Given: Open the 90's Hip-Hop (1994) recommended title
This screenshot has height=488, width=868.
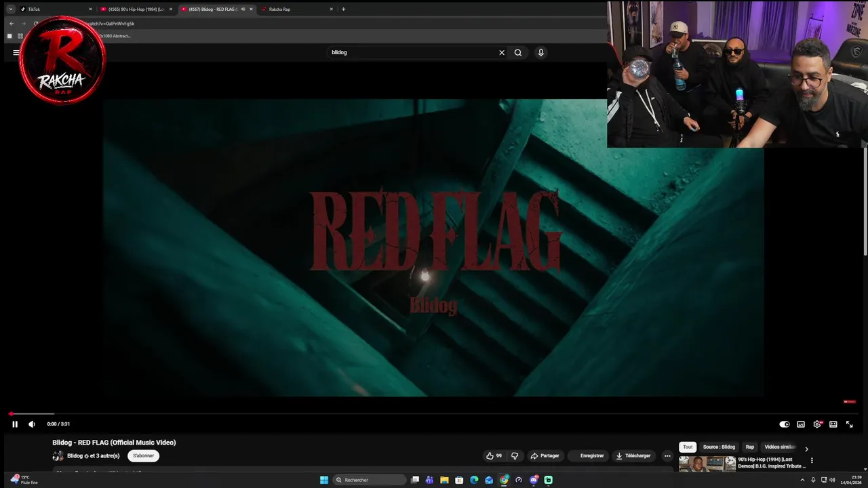Looking at the screenshot, I should pyautogui.click(x=772, y=463).
